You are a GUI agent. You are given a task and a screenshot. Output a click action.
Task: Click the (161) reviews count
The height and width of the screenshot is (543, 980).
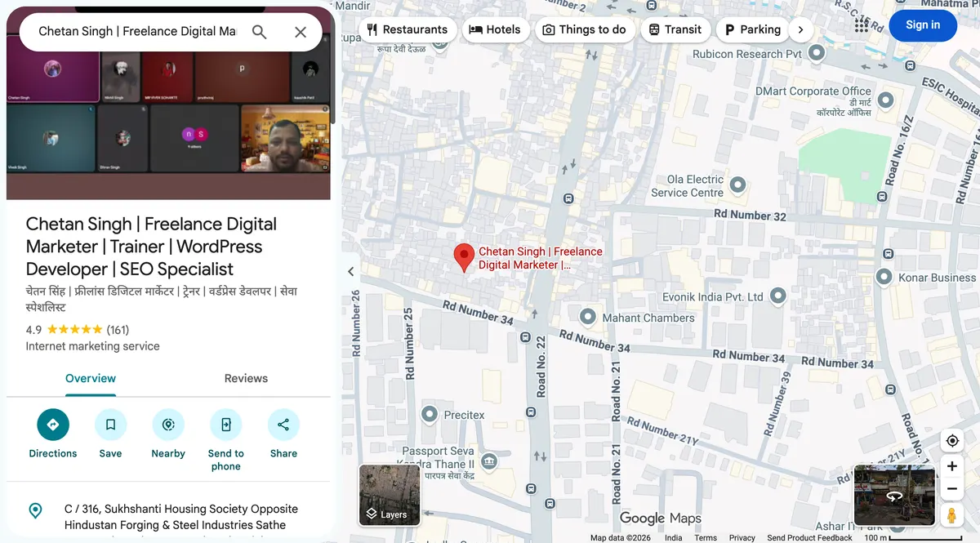coord(118,330)
